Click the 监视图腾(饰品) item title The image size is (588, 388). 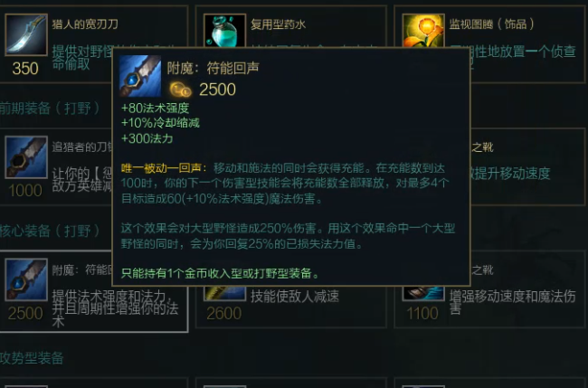tap(491, 24)
